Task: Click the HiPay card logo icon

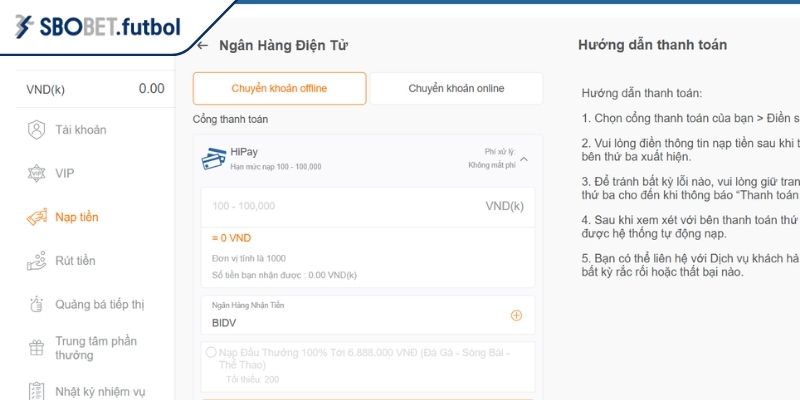Action: click(x=213, y=159)
